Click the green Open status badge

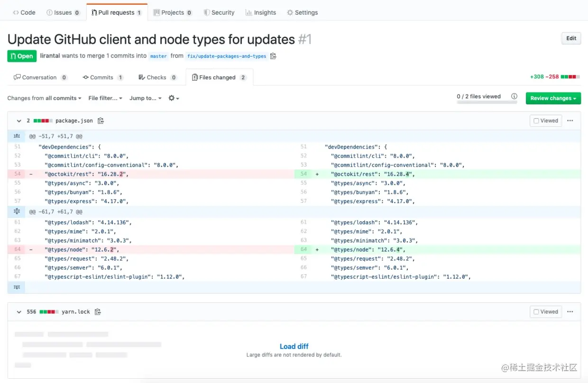tap(22, 56)
